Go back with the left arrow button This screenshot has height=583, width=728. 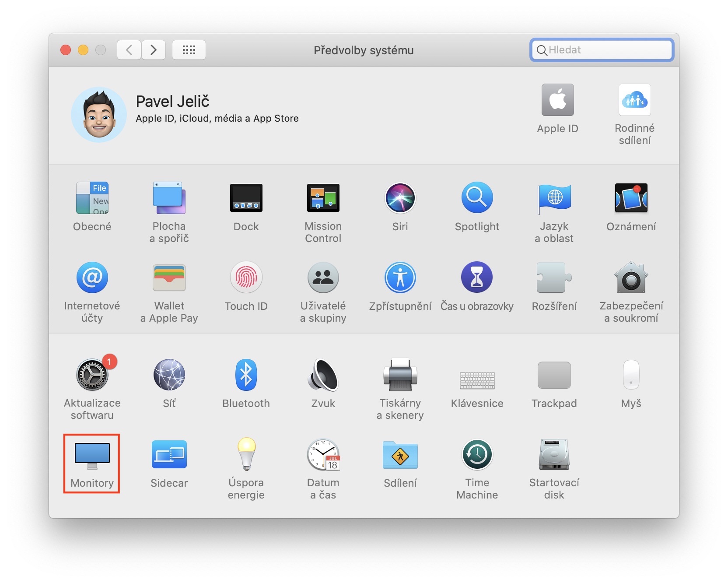tap(129, 50)
